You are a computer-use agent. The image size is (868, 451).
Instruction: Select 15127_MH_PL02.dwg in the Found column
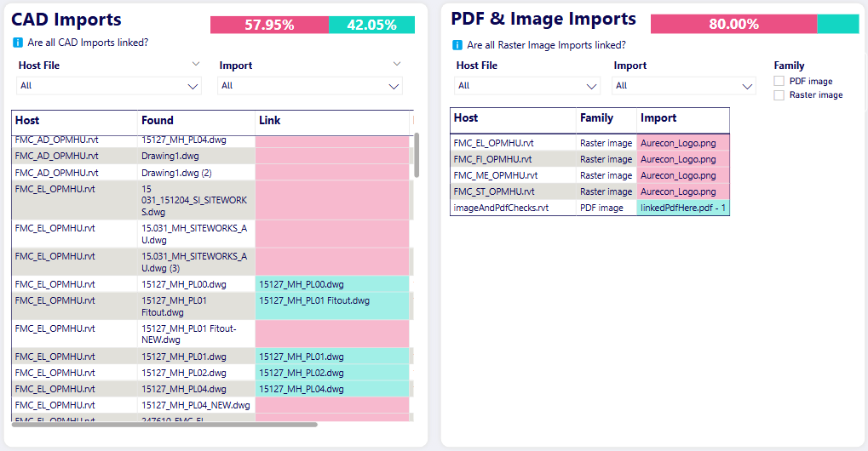(196, 373)
